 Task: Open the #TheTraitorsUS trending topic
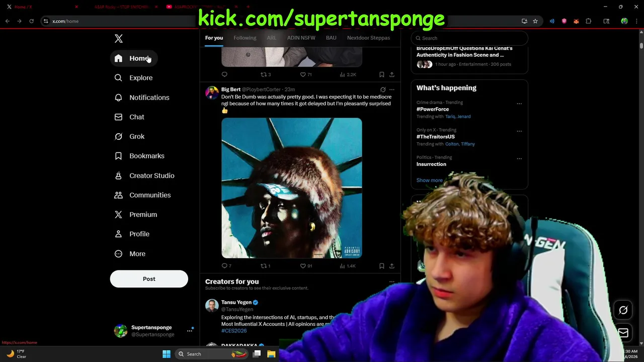[436, 137]
